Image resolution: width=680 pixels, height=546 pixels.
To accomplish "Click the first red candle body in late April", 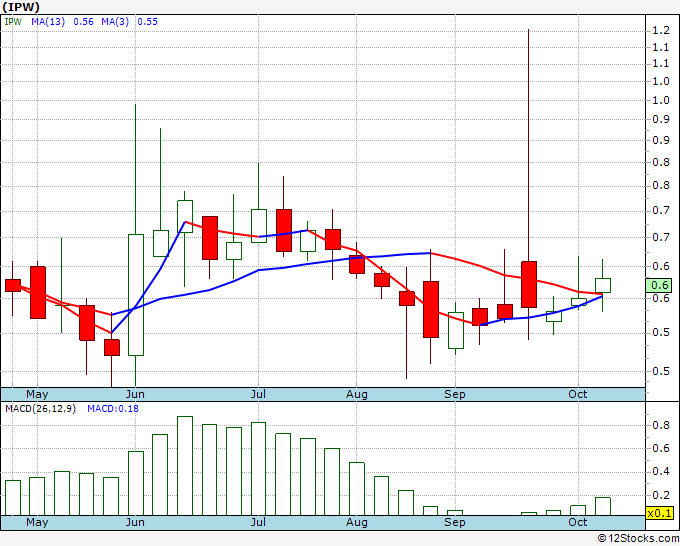I will pos(13,285).
